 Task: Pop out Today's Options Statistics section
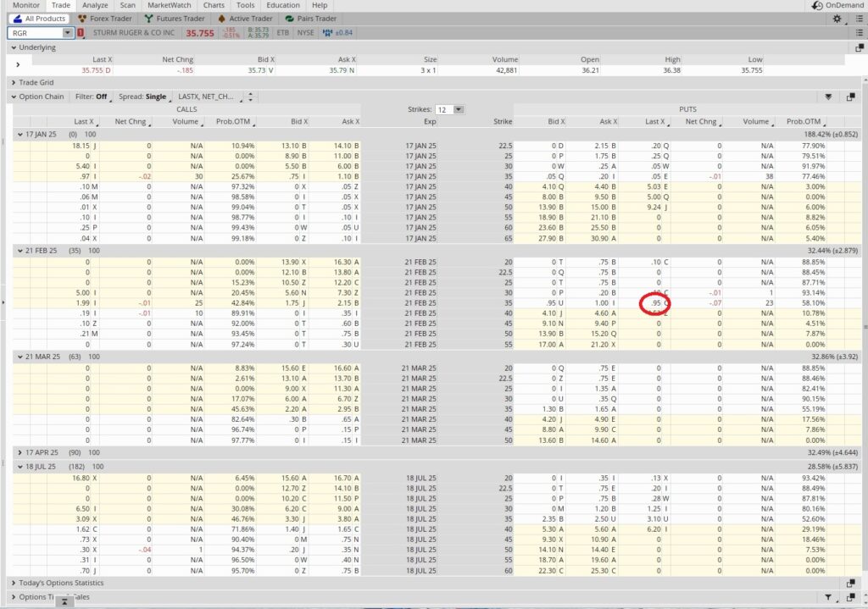click(851, 583)
